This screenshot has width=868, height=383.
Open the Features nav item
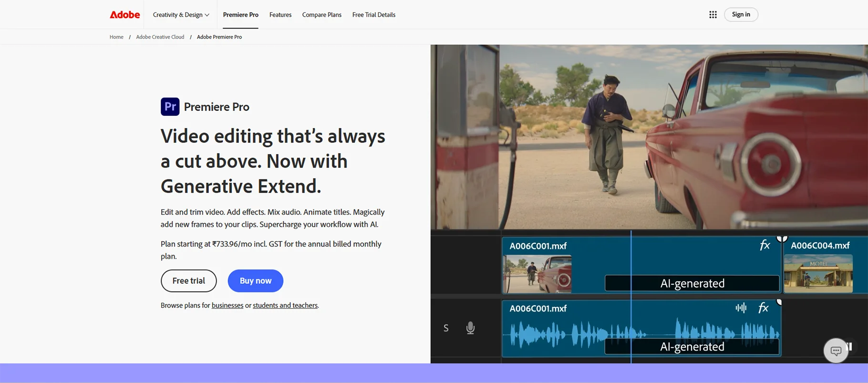280,15
